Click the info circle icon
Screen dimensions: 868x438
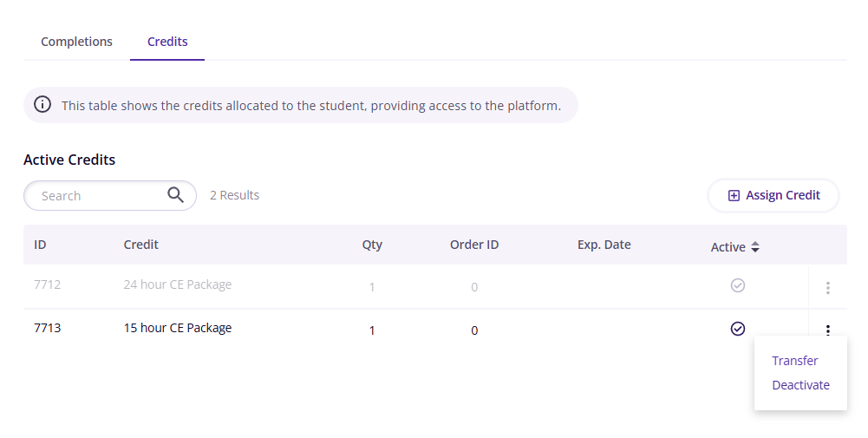42,104
